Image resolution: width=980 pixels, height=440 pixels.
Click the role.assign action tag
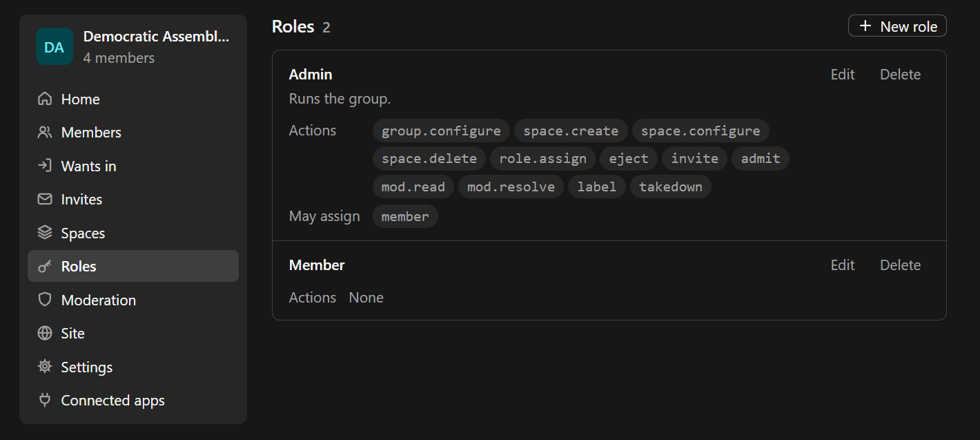tap(542, 158)
